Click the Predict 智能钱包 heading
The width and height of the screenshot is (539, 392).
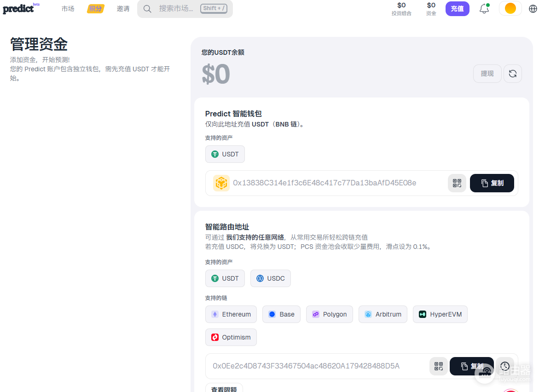[x=233, y=114]
